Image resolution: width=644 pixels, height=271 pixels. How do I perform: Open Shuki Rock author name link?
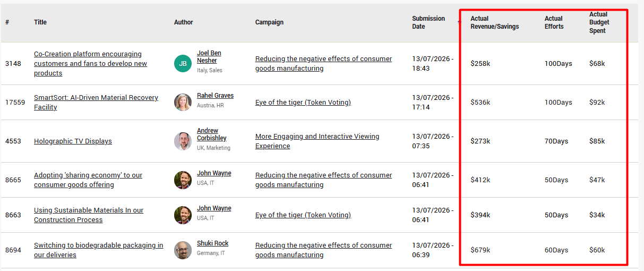click(x=212, y=243)
